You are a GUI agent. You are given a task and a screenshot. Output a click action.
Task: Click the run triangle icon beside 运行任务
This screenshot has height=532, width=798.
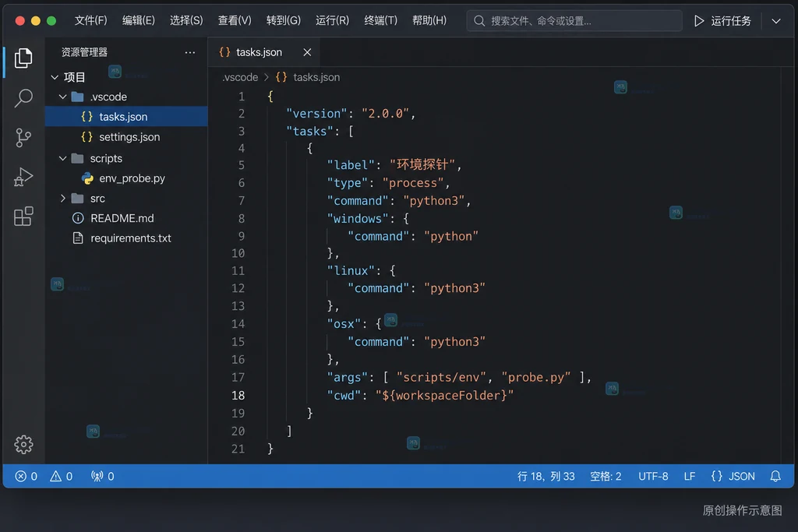tap(699, 21)
